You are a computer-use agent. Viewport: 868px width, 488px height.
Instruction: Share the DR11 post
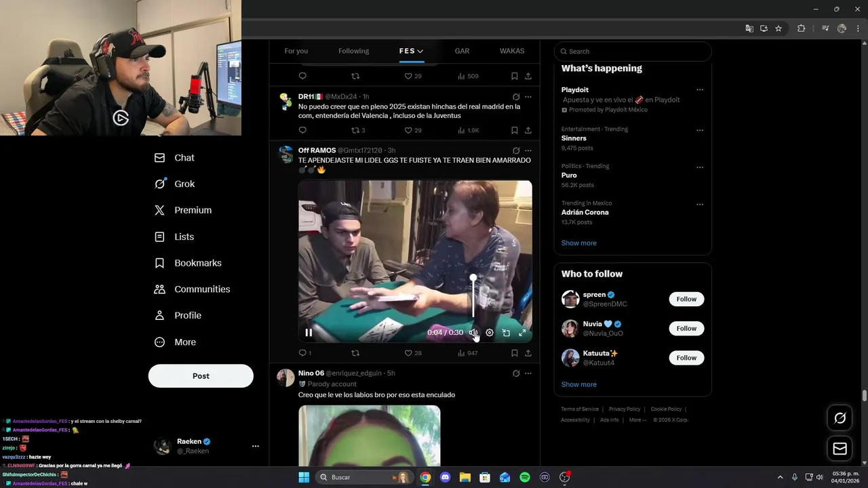(x=528, y=130)
